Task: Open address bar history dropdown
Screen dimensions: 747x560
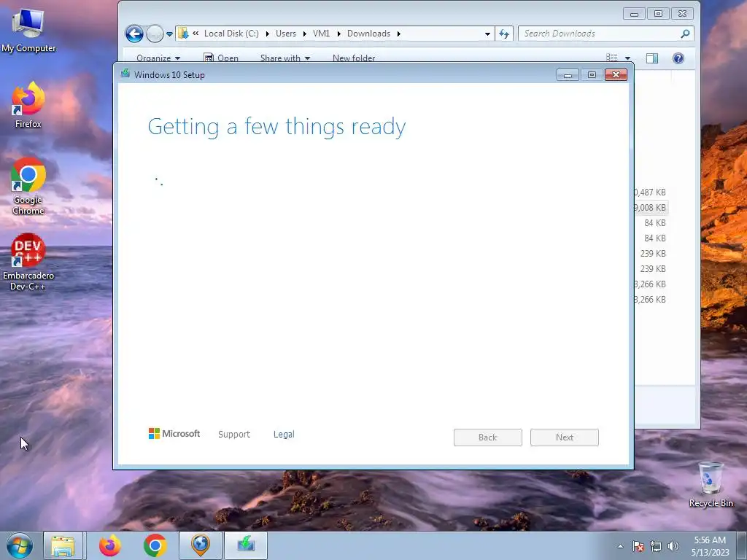Action: pyautogui.click(x=487, y=34)
